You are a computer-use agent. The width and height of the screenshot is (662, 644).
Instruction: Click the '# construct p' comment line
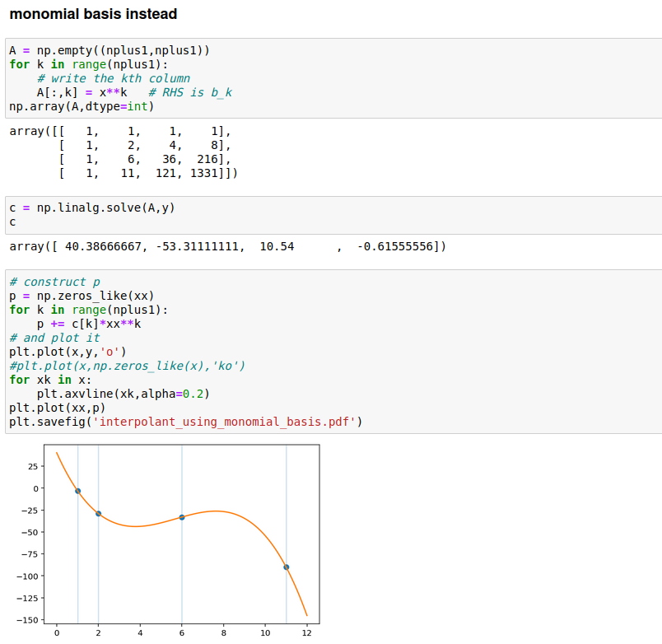54,282
